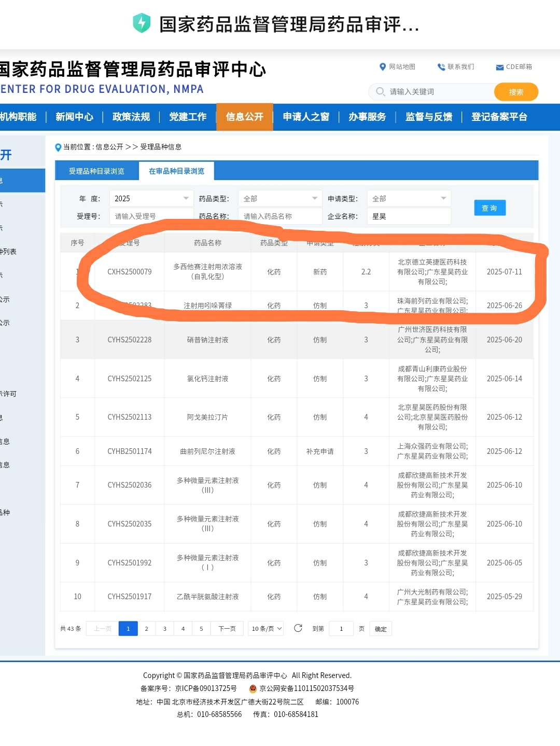Image resolution: width=560 pixels, height=746 pixels.
Task: Switch to 受理品种目录浏览 tab
Action: tap(96, 171)
